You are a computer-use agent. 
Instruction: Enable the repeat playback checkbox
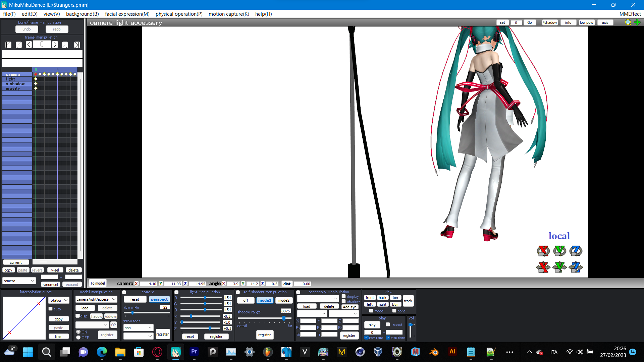coord(388,324)
